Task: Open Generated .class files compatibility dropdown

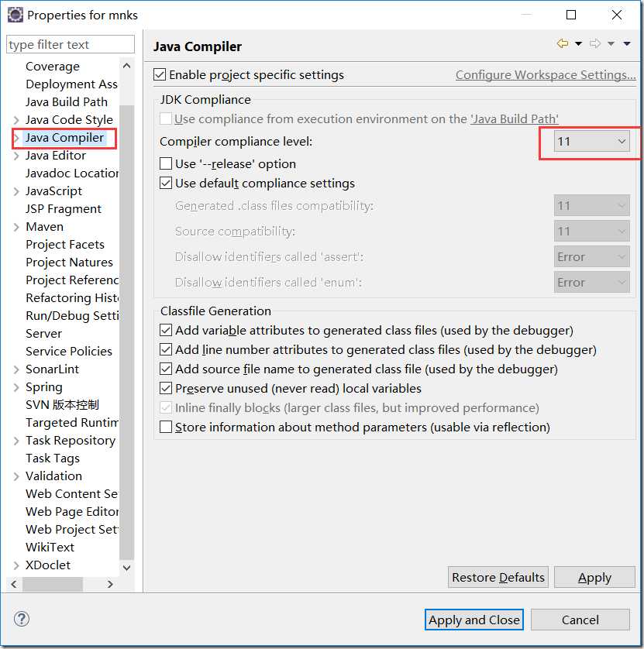Action: coord(591,205)
